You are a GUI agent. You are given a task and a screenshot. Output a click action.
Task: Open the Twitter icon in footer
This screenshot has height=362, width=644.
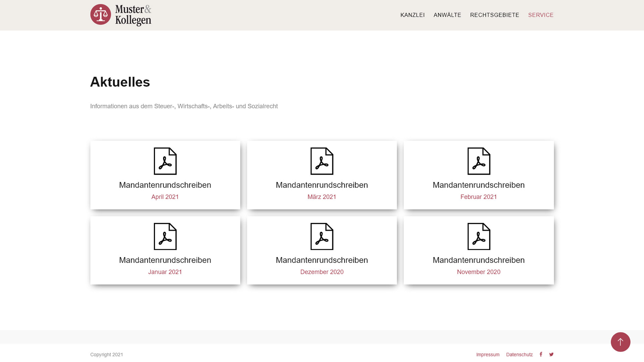click(x=551, y=354)
